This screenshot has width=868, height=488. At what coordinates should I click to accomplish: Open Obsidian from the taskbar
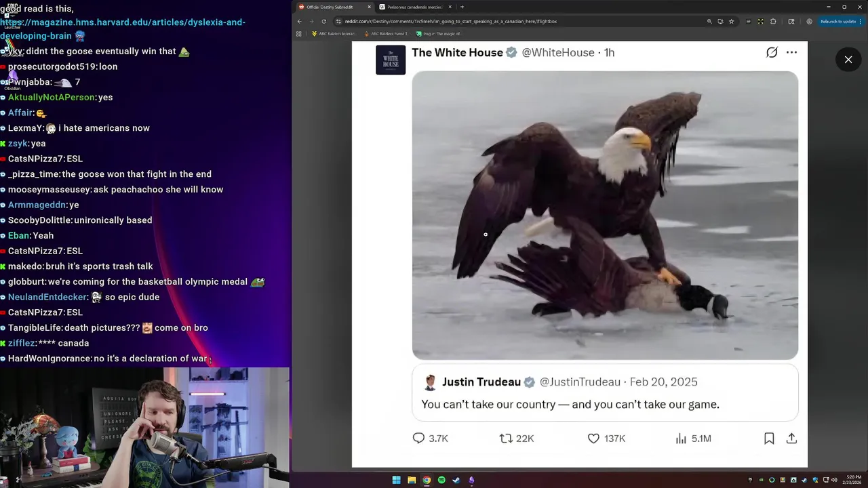471,480
